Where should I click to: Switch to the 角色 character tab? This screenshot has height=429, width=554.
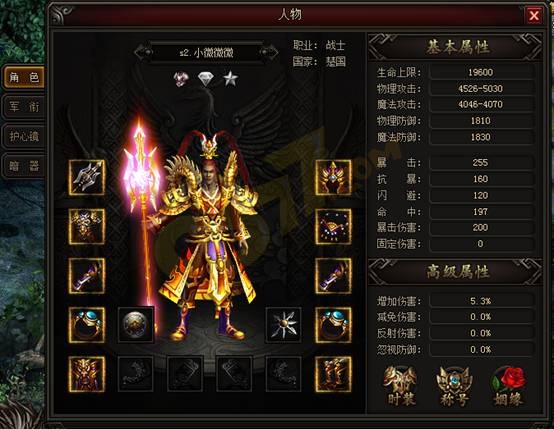click(24, 77)
